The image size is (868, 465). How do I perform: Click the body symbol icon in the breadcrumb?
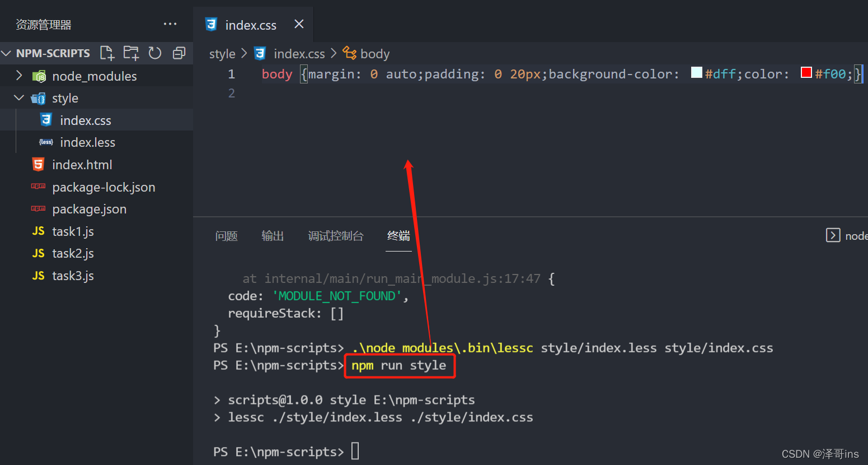(x=349, y=53)
